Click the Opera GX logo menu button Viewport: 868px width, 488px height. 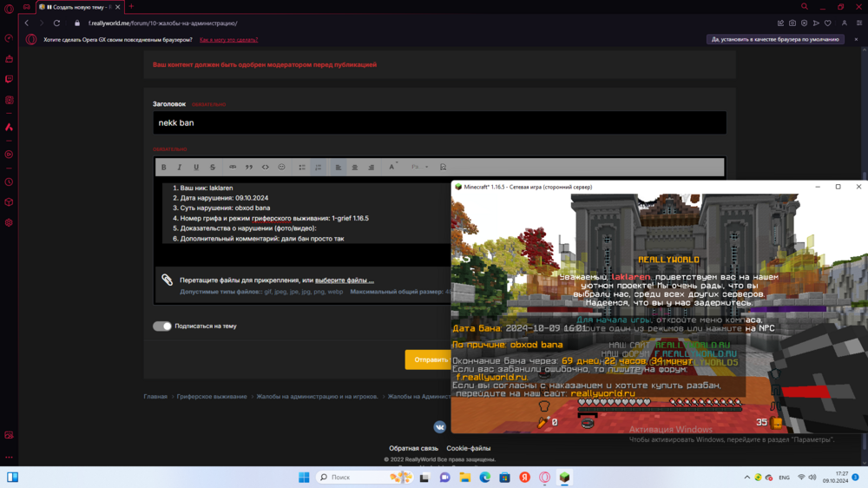(x=9, y=8)
